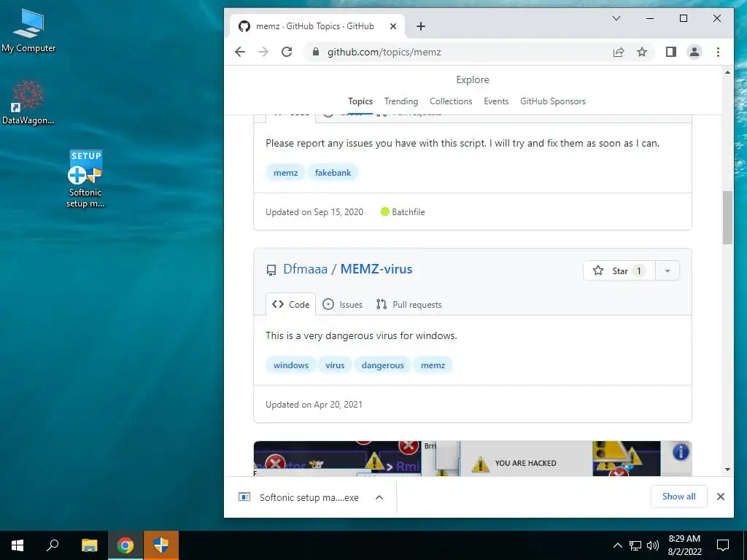Click the page vertical scrollbar thumb
747x560 pixels.
(x=727, y=217)
